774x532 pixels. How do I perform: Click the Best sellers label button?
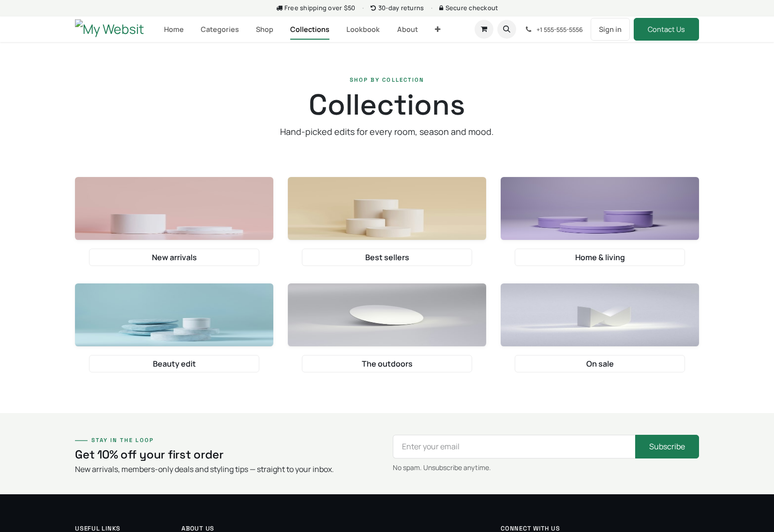(x=387, y=257)
